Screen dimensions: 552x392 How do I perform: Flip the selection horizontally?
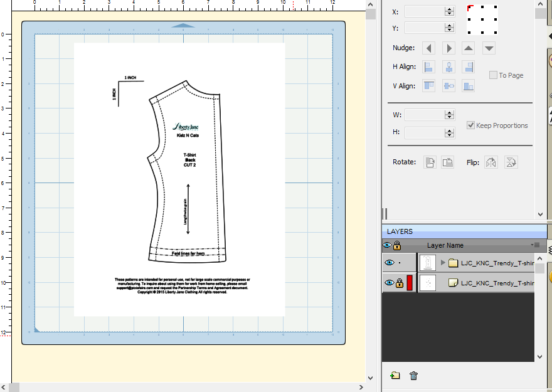click(491, 162)
